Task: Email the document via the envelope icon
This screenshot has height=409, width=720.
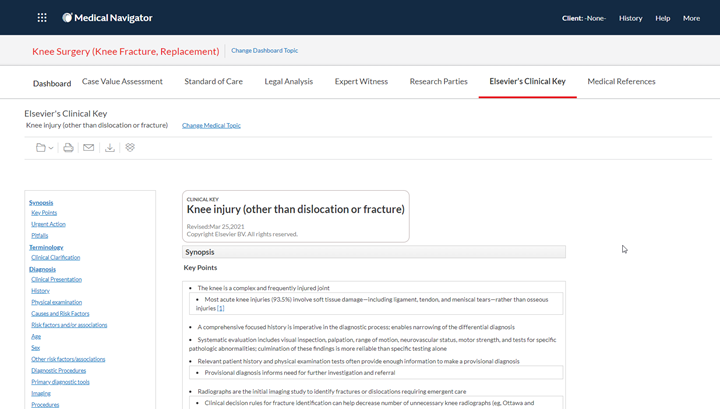Action: coord(89,147)
